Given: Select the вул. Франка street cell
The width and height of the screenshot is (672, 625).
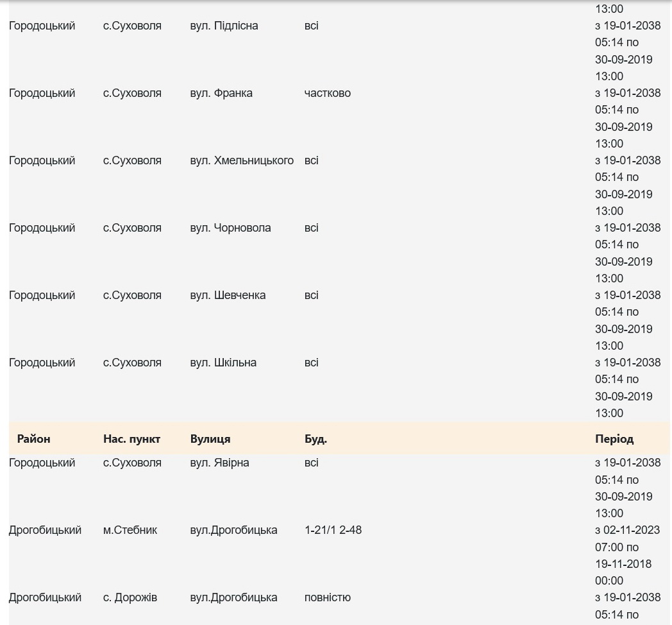Looking at the screenshot, I should [221, 93].
